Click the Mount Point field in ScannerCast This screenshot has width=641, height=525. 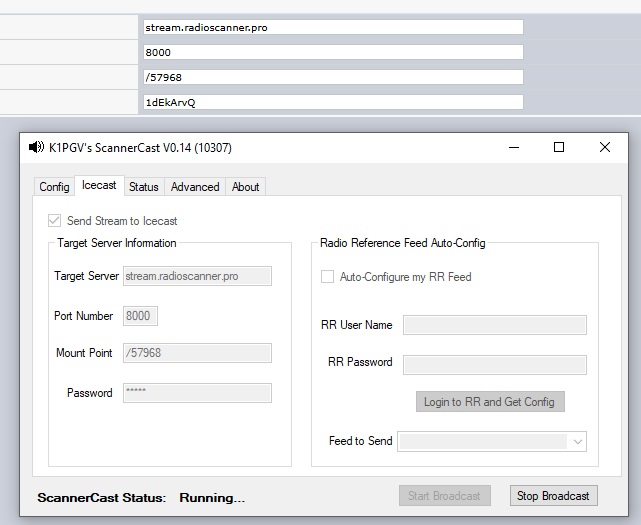pyautogui.click(x=197, y=353)
